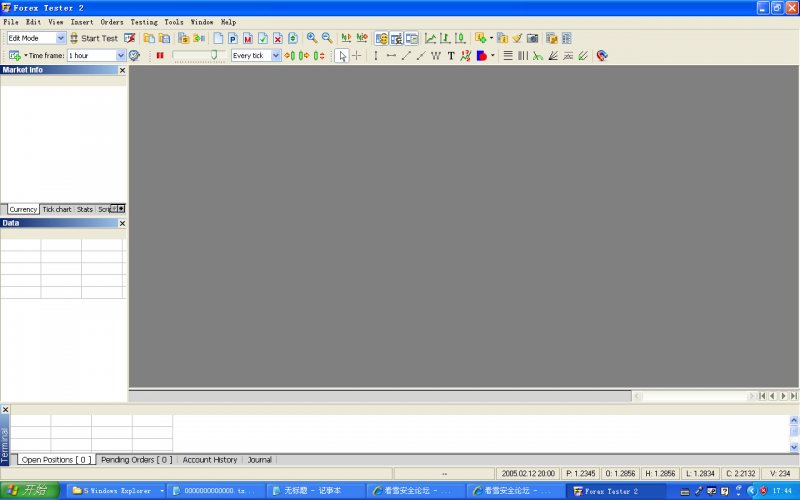Open the File menu

pyautogui.click(x=11, y=22)
